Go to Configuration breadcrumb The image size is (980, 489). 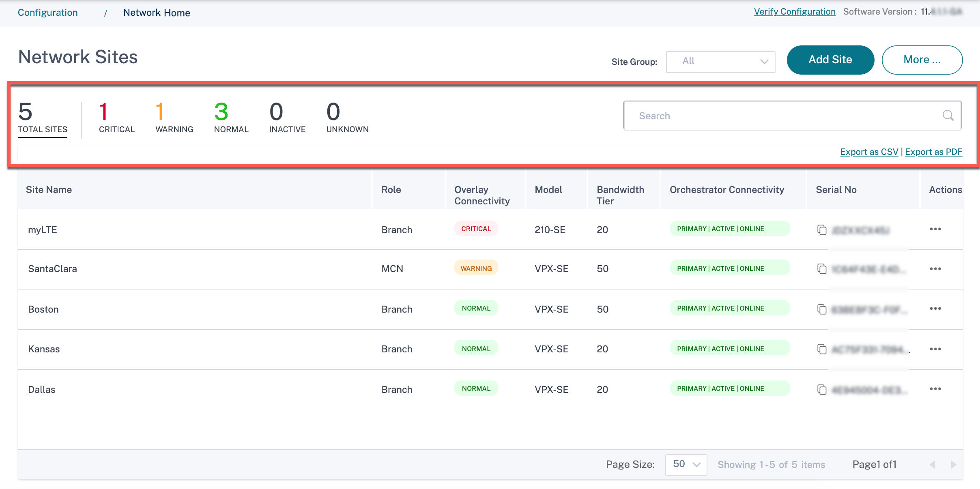coord(47,13)
